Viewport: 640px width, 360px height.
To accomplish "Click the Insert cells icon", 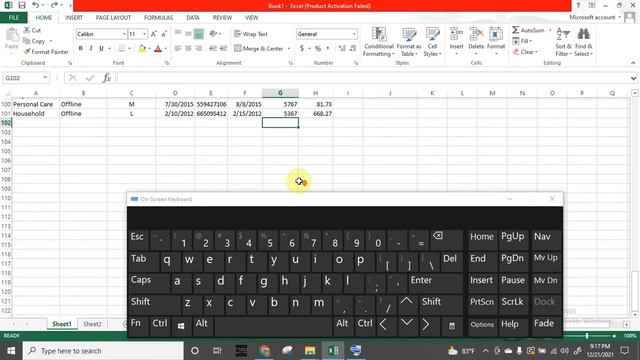I will point(456,35).
